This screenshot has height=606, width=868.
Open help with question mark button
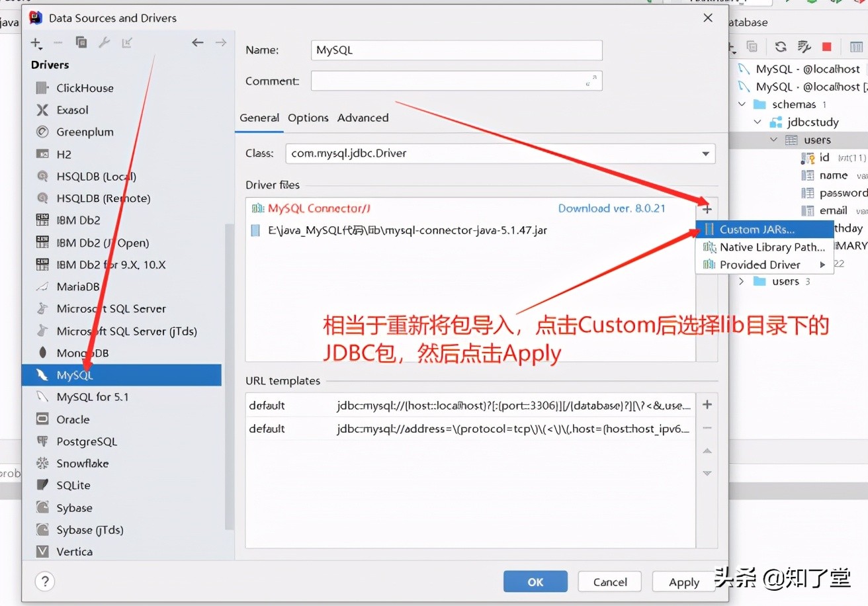(x=44, y=582)
